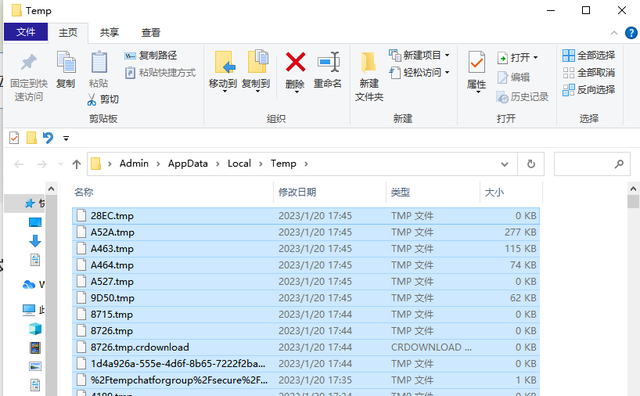The image size is (640, 396).
Task: Refresh the folder view
Action: (531, 164)
